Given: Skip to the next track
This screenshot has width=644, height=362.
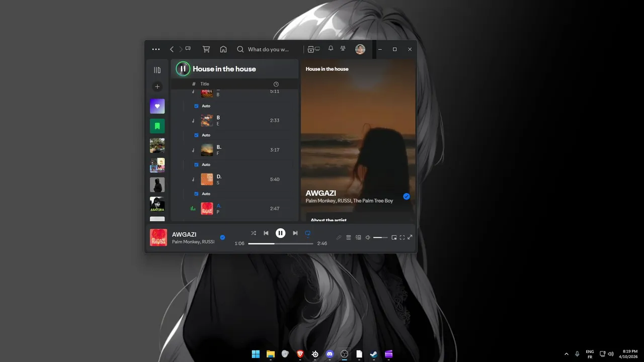Looking at the screenshot, I should (x=295, y=233).
